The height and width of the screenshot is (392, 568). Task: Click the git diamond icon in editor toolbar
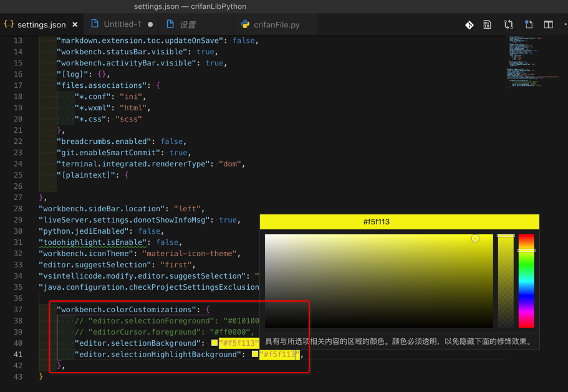469,24
